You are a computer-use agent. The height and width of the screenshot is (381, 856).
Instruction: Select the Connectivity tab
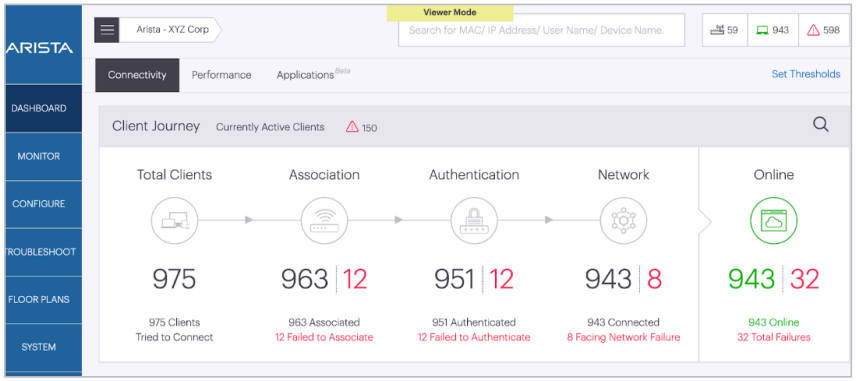pyautogui.click(x=137, y=75)
